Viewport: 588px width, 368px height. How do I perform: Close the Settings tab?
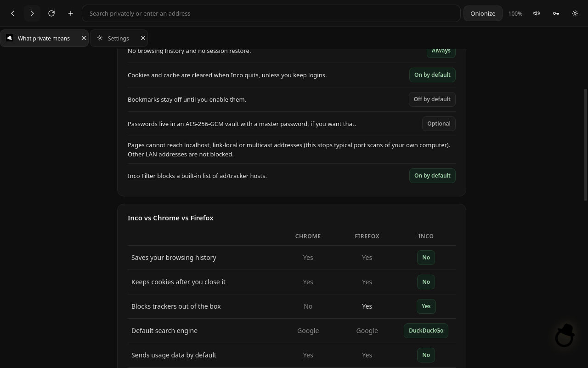click(143, 38)
